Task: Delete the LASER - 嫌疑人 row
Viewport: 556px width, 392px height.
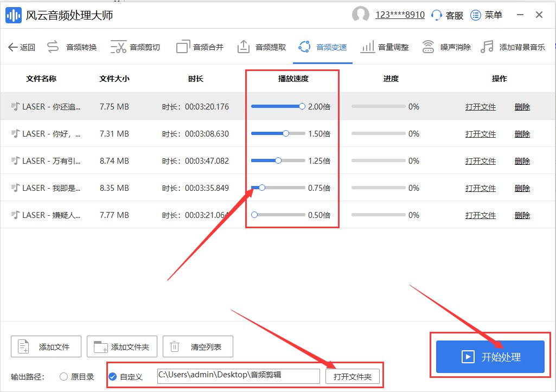Action: (522, 215)
